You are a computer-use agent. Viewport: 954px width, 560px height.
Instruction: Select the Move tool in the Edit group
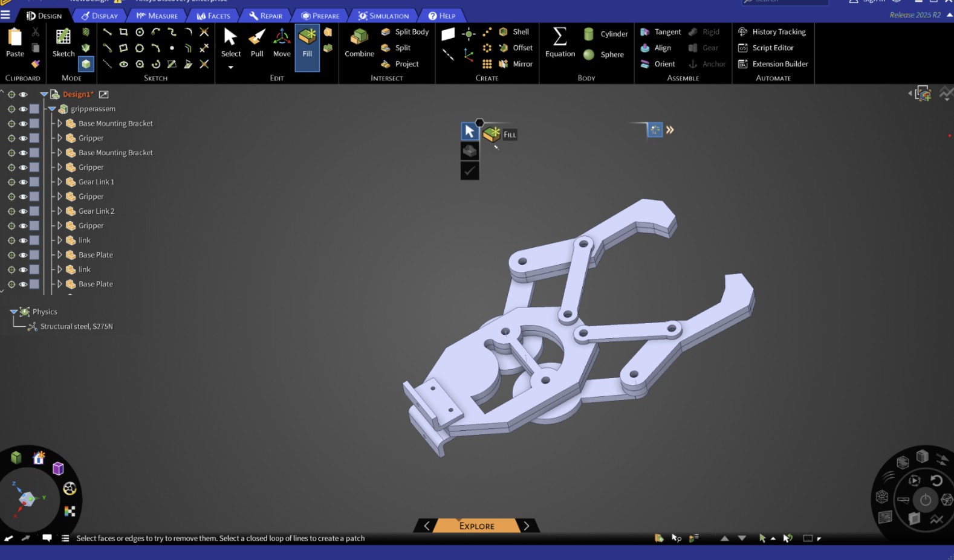[x=282, y=42]
